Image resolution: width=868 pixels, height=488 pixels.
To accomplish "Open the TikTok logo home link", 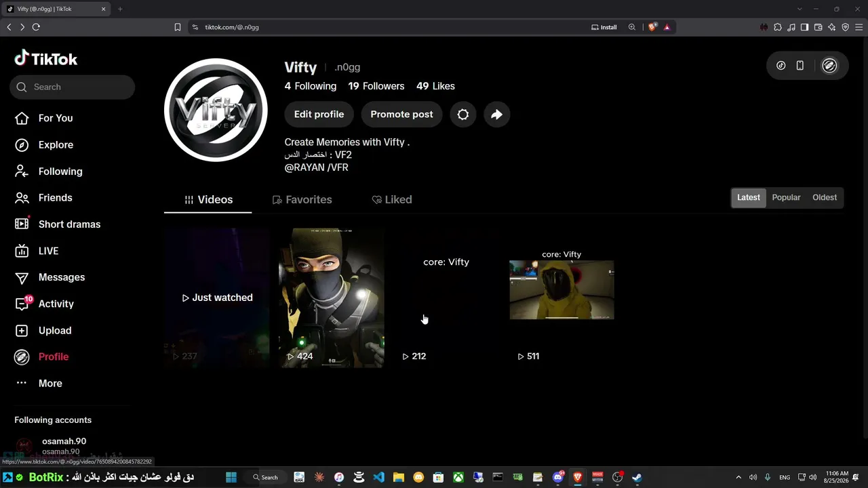I will point(46,59).
